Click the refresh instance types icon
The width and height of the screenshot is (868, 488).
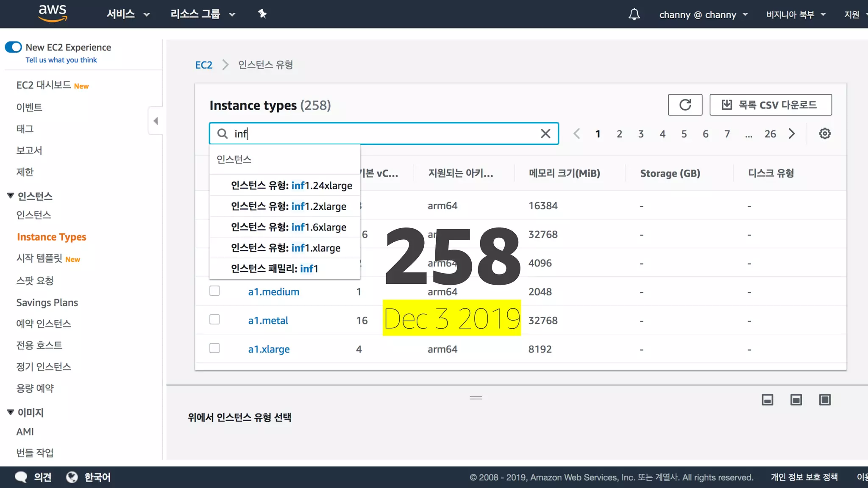(x=685, y=105)
